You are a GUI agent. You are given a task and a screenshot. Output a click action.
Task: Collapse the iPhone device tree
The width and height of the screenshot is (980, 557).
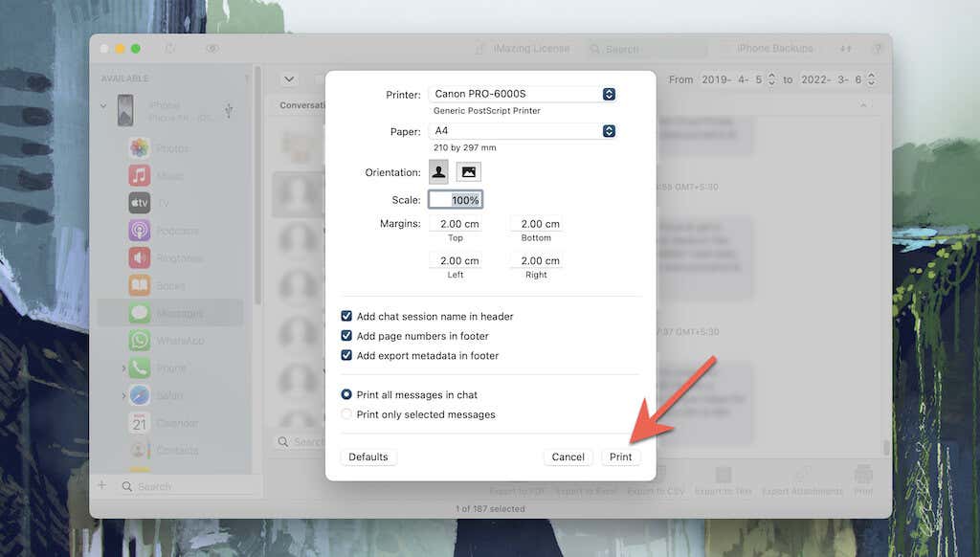pyautogui.click(x=103, y=105)
